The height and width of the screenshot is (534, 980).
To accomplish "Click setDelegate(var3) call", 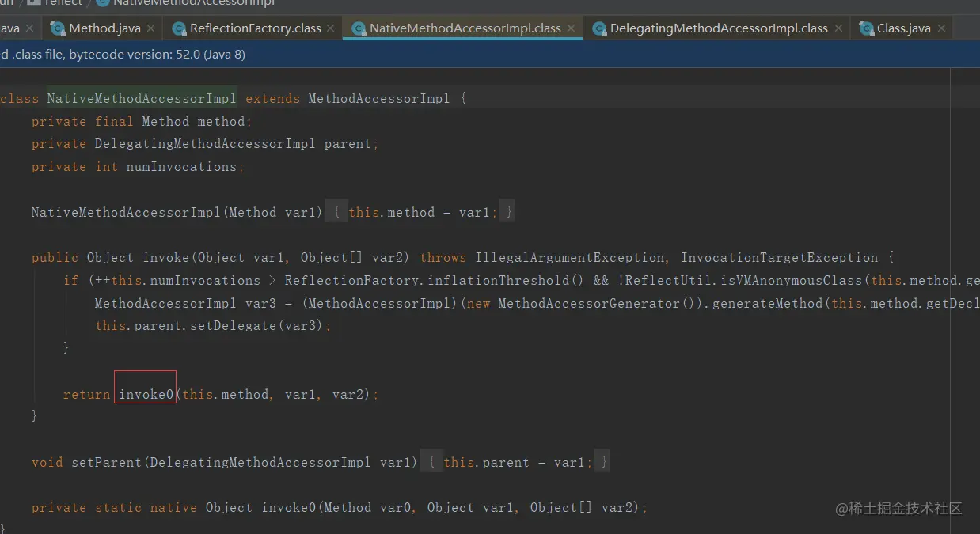I will pyautogui.click(x=256, y=326).
